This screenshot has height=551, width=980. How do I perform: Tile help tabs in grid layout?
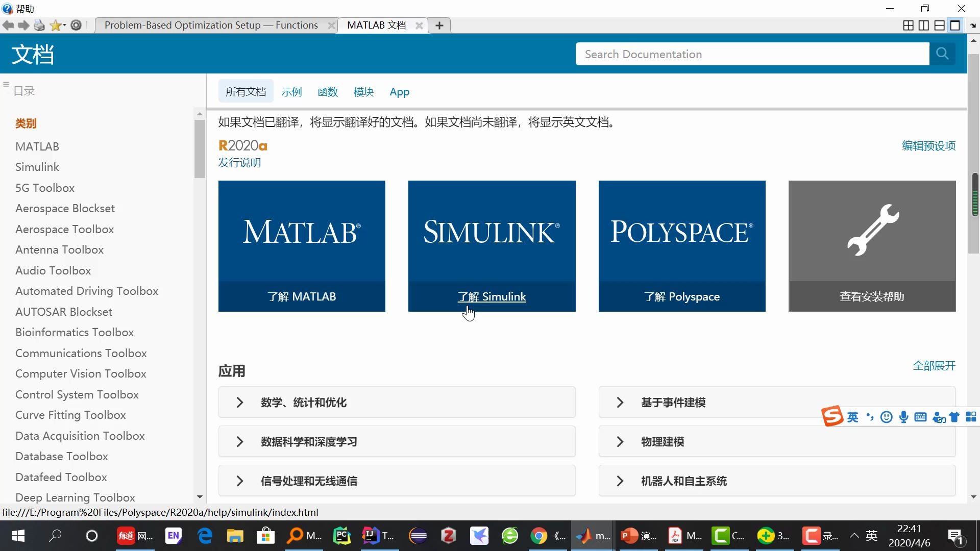click(908, 25)
